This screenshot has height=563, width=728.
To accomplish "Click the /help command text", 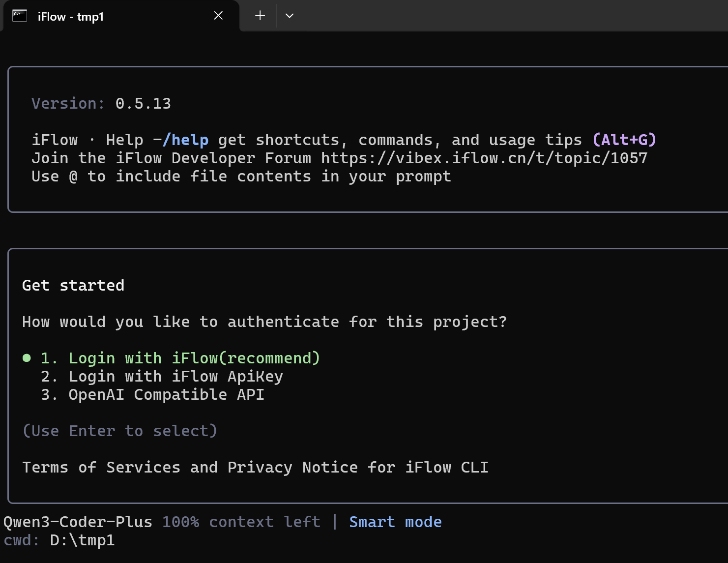I will 185,140.
